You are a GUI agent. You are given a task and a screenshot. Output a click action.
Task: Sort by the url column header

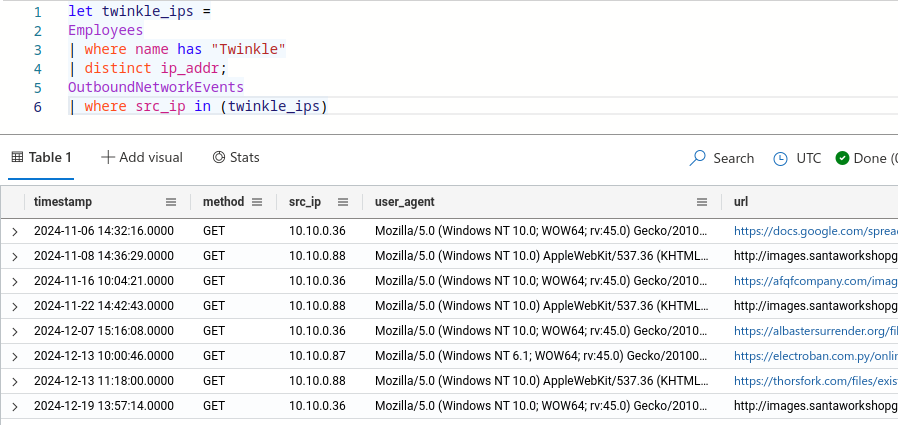click(x=741, y=202)
